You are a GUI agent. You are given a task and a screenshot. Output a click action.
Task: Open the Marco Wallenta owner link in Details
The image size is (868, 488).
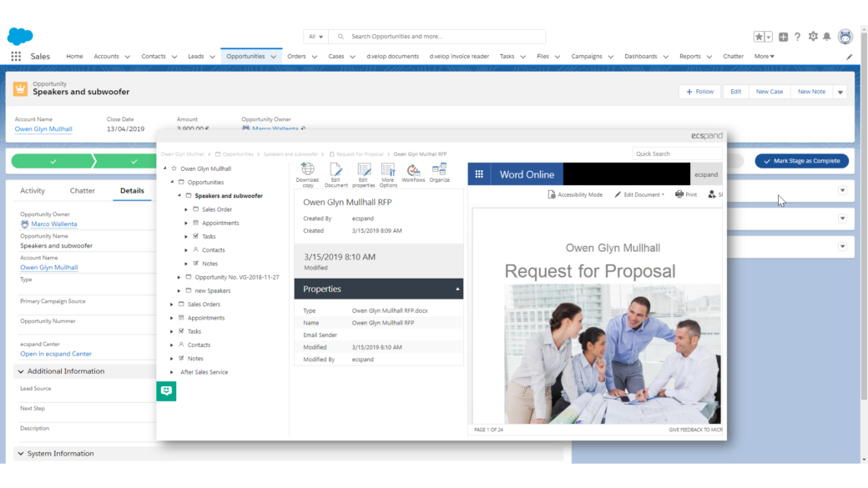(x=54, y=224)
